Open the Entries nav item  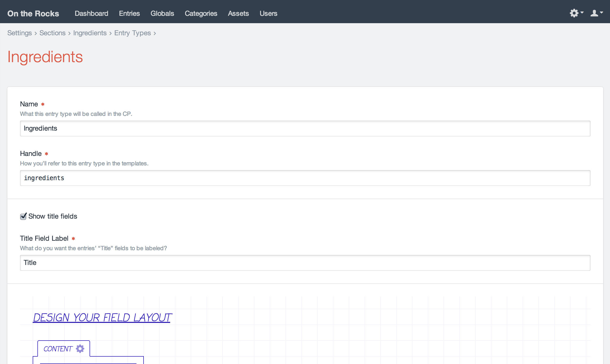pos(129,13)
